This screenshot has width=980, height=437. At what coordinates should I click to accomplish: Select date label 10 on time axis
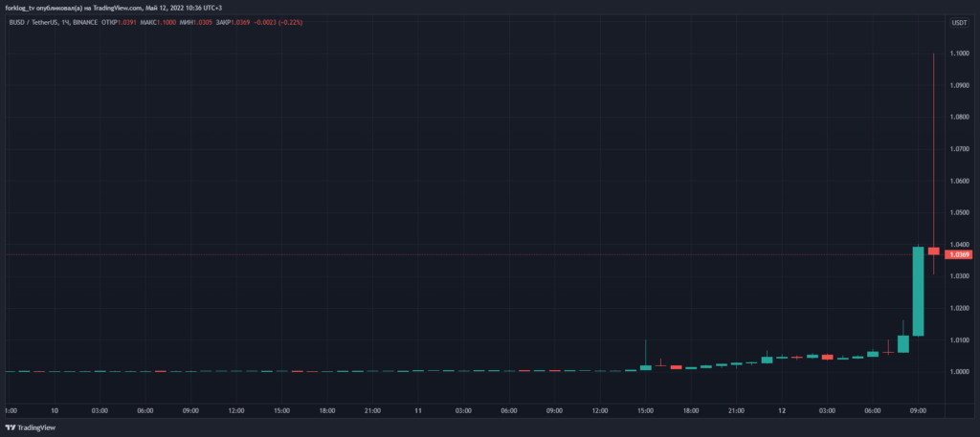click(55, 410)
